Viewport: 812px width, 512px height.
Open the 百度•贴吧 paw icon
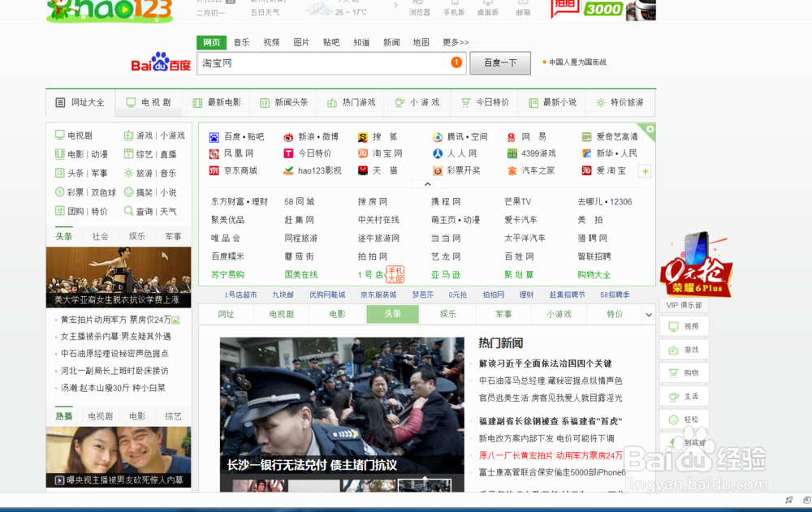[x=214, y=137]
